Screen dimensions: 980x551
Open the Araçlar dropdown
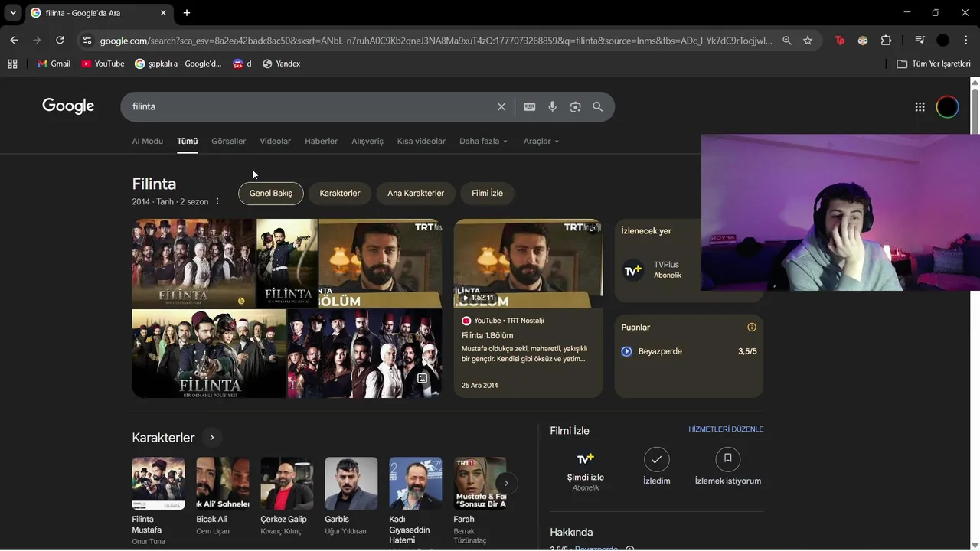click(541, 141)
